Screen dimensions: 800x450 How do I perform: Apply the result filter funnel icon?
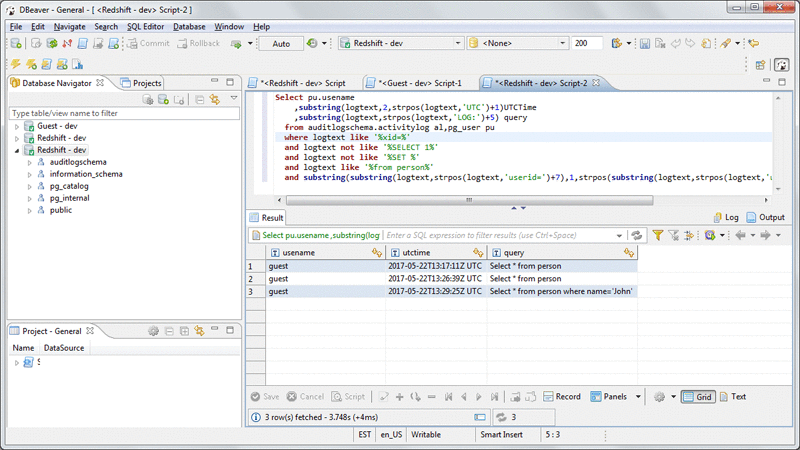click(x=658, y=235)
